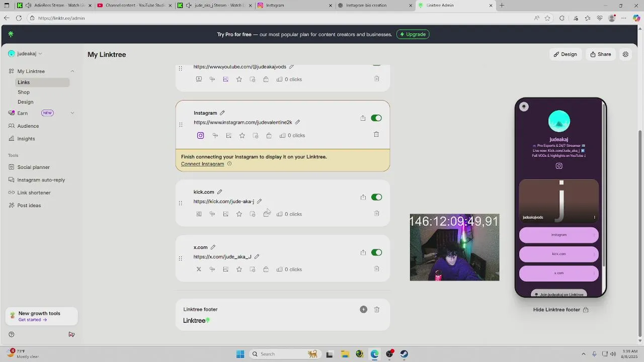Click Instagram icon in phone preview
This screenshot has height=362, width=644.
(559, 166)
